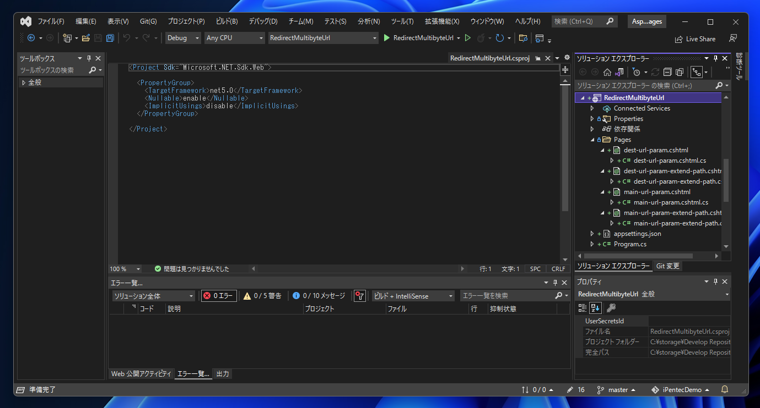This screenshot has height=408, width=760.
Task: Click the unpushed commits 0/0 indicator
Action: coord(537,390)
